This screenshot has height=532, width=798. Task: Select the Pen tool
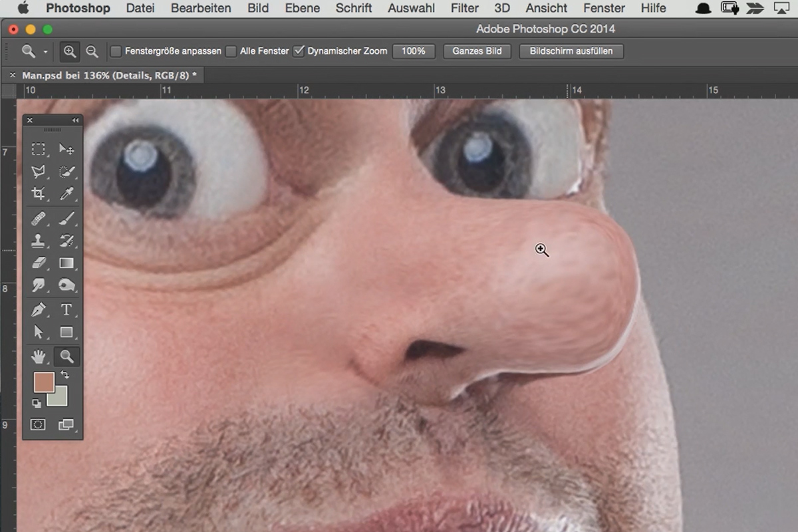(39, 309)
